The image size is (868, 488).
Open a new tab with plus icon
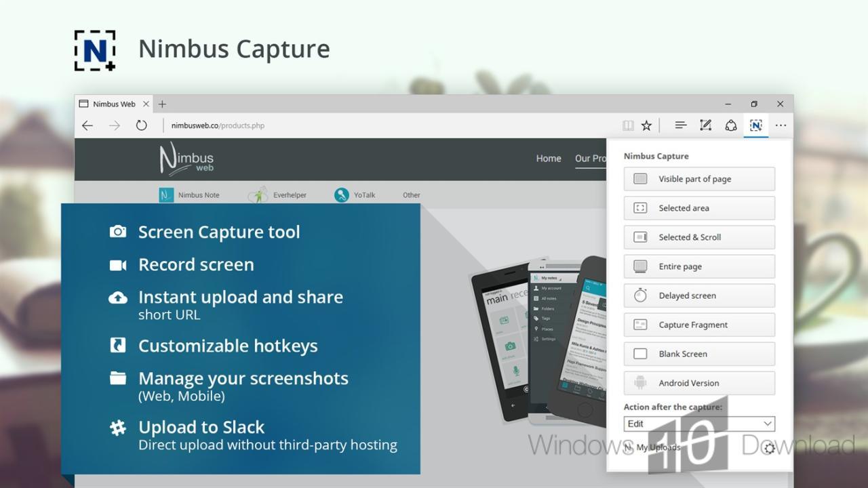click(162, 104)
